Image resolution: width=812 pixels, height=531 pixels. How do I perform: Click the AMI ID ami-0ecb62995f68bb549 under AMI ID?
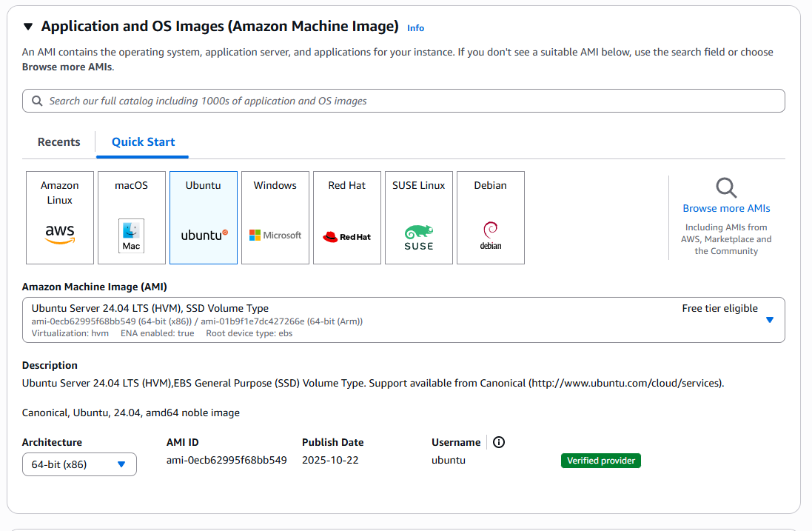[227, 460]
